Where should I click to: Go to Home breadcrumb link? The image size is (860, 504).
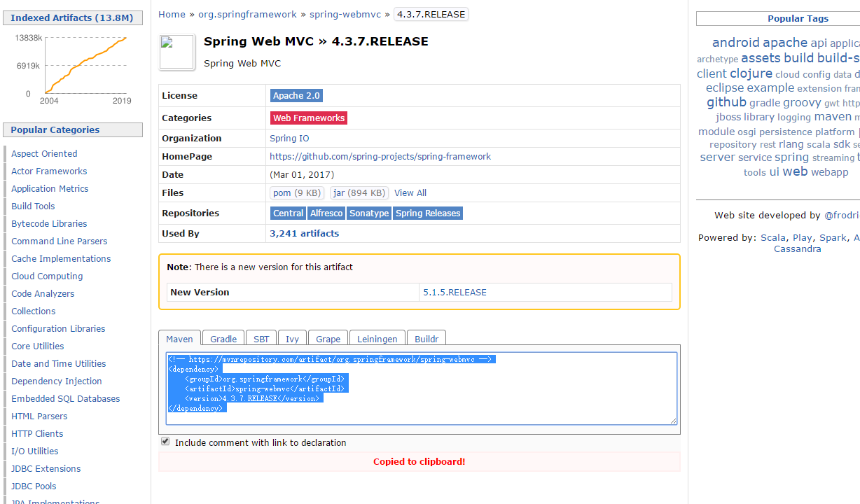coord(172,14)
